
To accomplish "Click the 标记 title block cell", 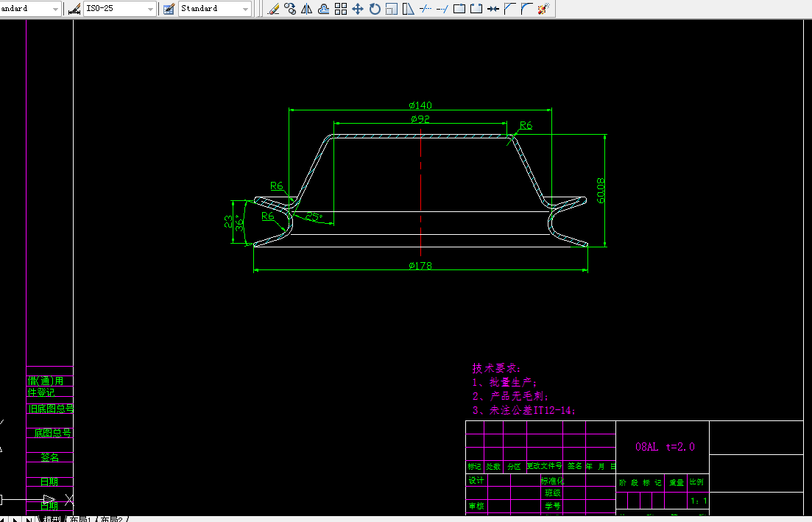I will 474,467.
